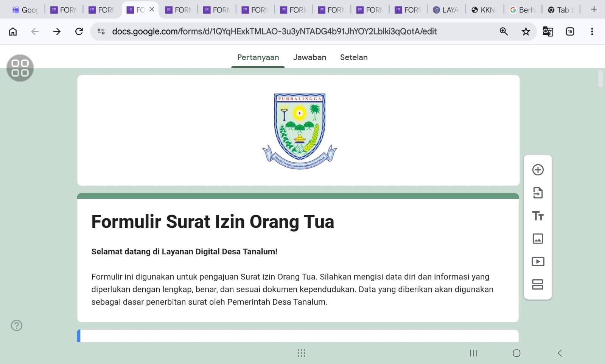Click the URL address bar
The height and width of the screenshot is (364, 605).
[x=274, y=31]
